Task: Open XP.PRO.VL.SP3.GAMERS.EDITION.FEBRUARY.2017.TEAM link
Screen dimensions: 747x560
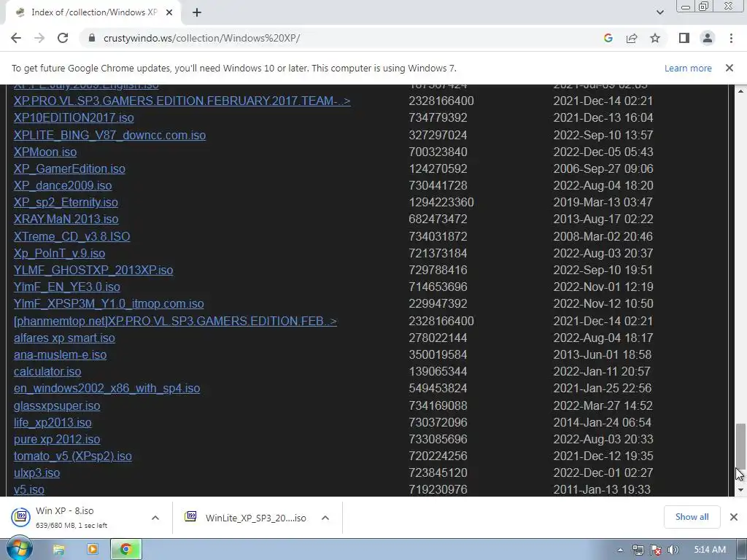Action: (182, 101)
